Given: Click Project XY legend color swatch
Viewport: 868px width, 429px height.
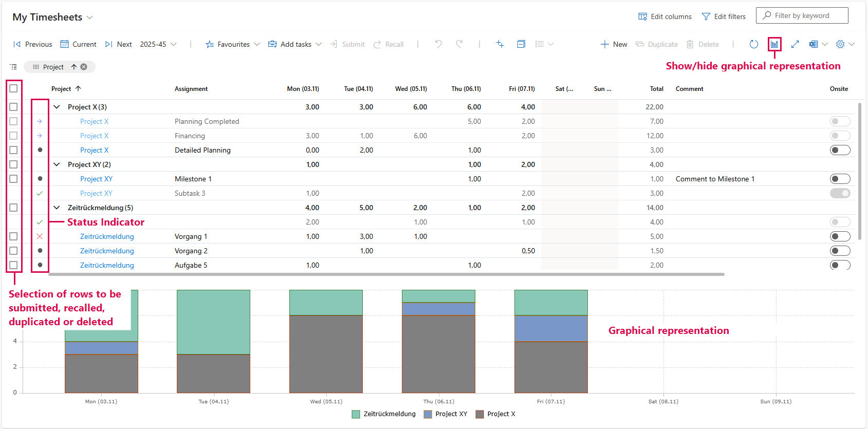Looking at the screenshot, I should [x=428, y=414].
